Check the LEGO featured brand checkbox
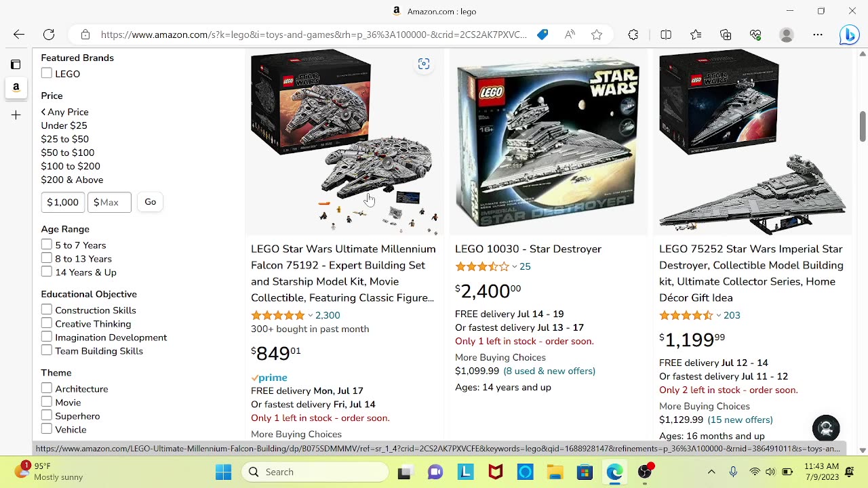The height and width of the screenshot is (488, 868). pos(47,73)
